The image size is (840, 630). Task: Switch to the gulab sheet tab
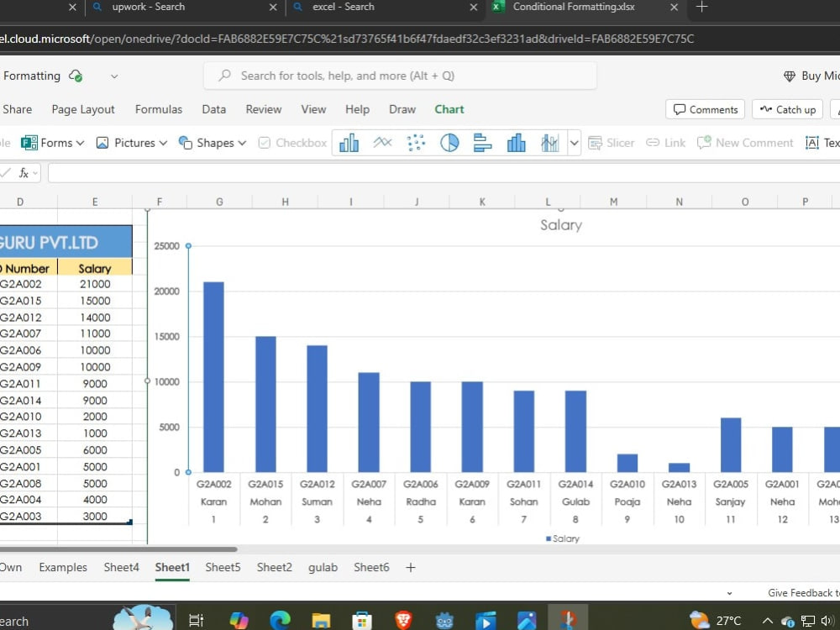tap(323, 567)
